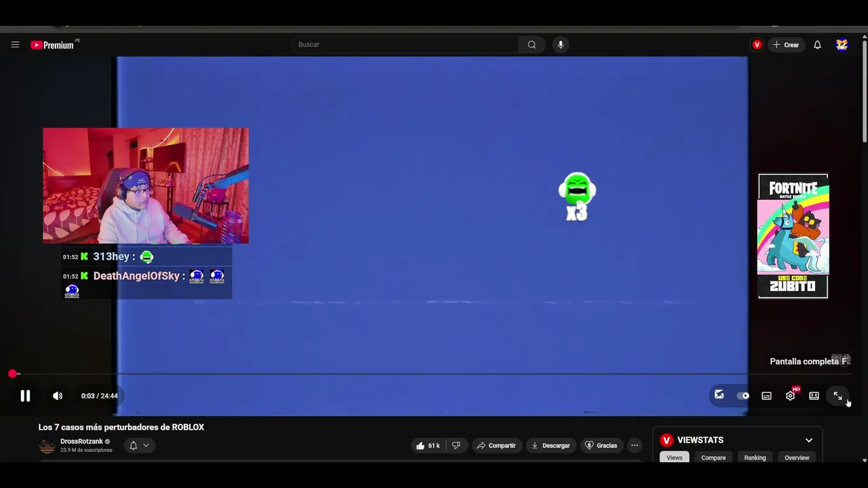Select the Compare tab
Screen dimensions: 868x488
pyautogui.click(x=713, y=457)
